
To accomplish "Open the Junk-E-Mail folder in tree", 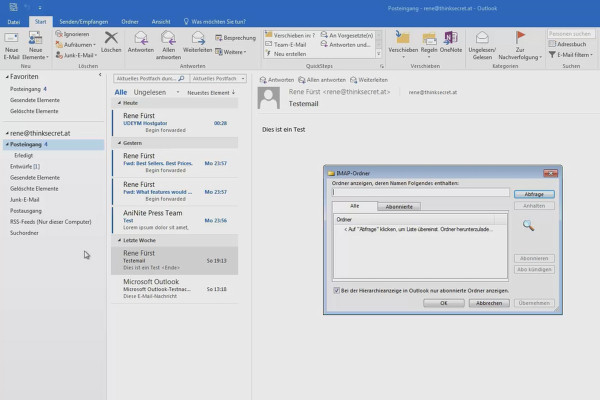I will pyautogui.click(x=24, y=200).
